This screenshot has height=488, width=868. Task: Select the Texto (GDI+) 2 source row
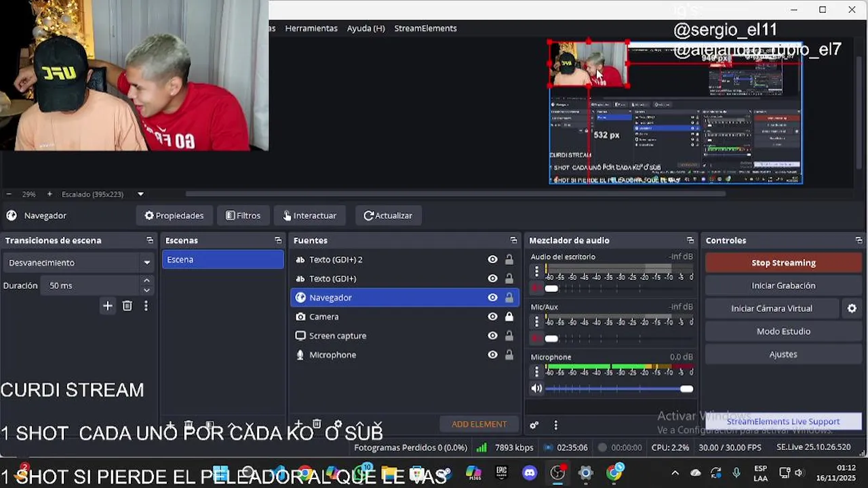405,260
